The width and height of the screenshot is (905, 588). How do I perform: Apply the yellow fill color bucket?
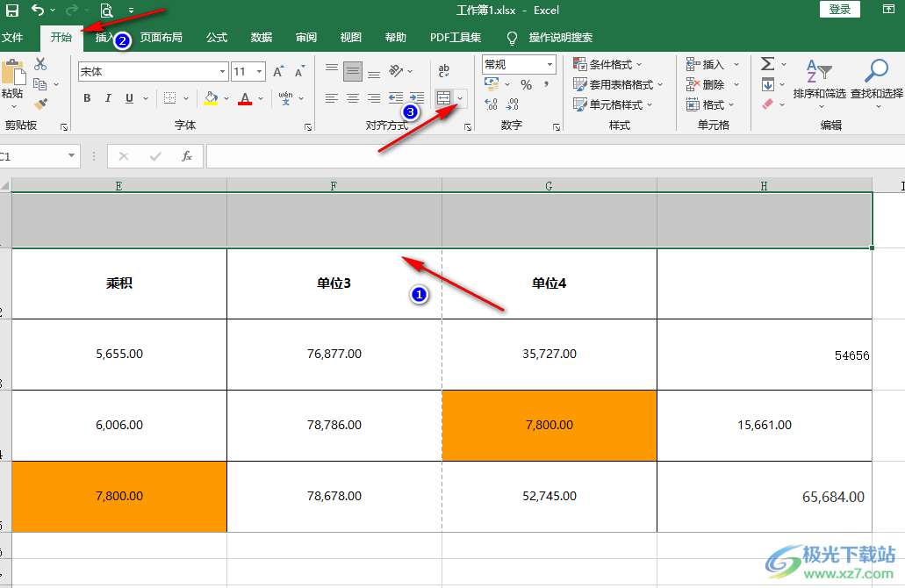click(212, 98)
